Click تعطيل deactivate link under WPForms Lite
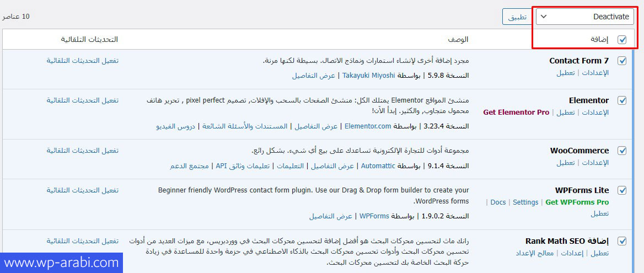This screenshot has height=273, width=644. (600, 214)
